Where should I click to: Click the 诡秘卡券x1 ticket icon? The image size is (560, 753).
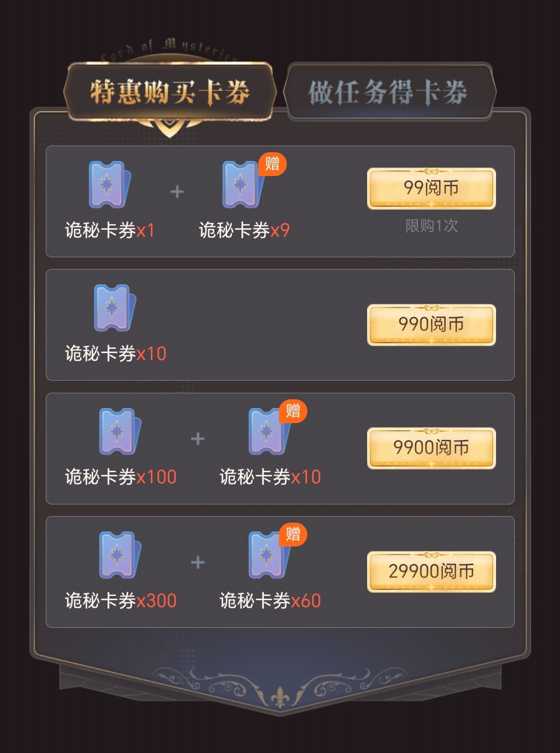[x=110, y=185]
